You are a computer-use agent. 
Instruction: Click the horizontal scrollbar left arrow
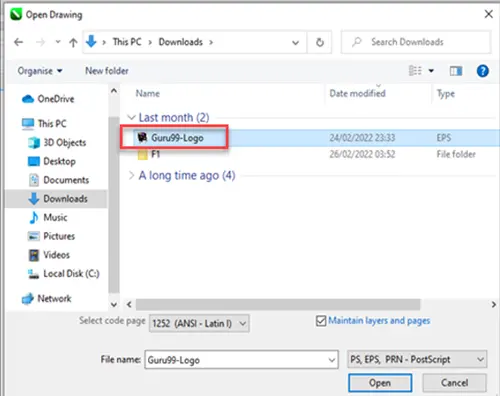click(129, 304)
